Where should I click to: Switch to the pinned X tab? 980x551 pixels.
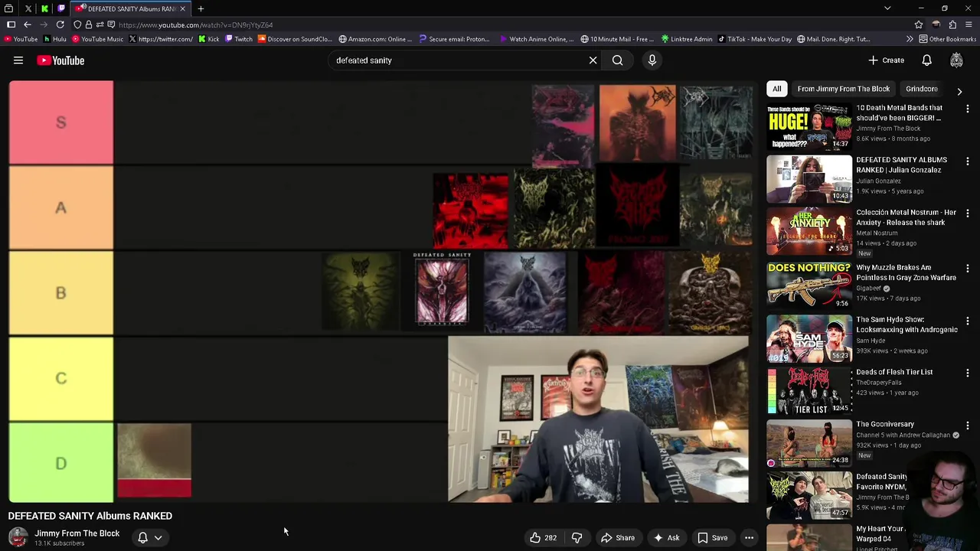click(28, 8)
